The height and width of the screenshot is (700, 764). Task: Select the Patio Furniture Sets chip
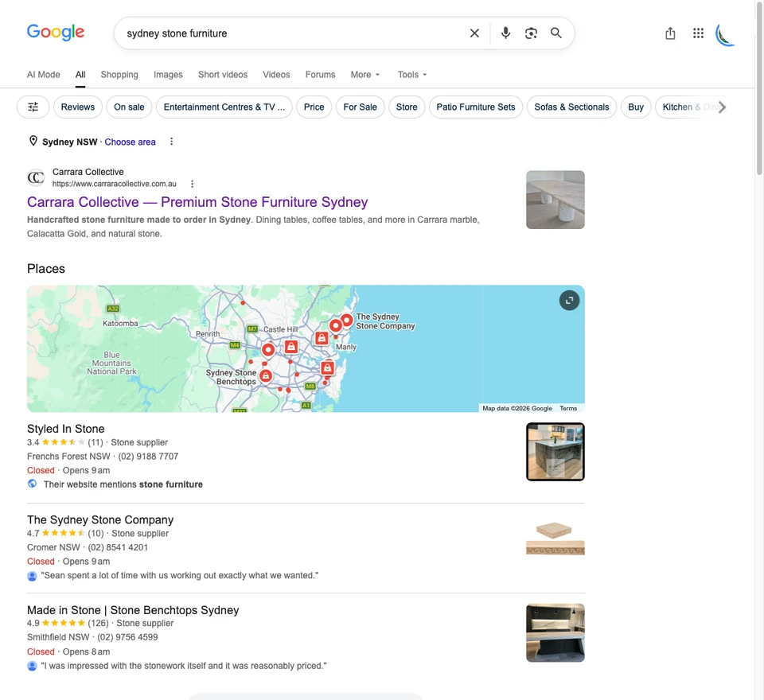pos(476,107)
